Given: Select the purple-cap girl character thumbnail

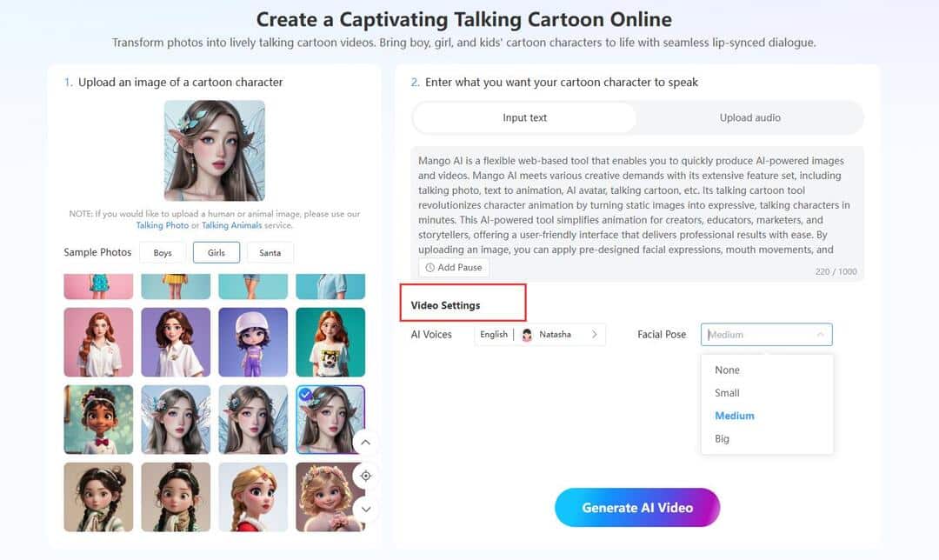Looking at the screenshot, I should 253,342.
